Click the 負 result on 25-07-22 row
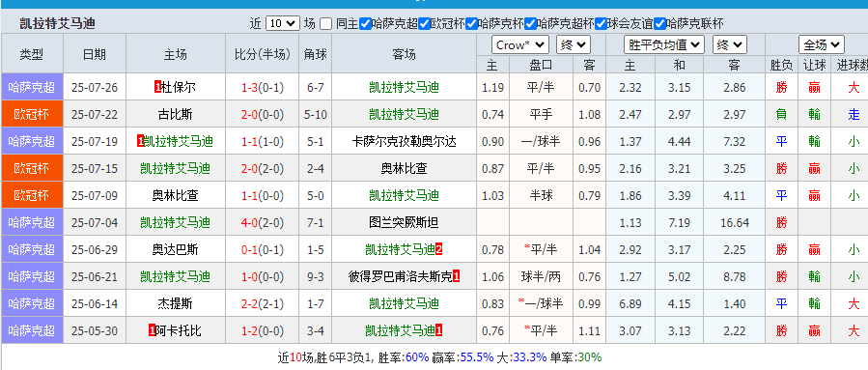 pyautogui.click(x=781, y=115)
